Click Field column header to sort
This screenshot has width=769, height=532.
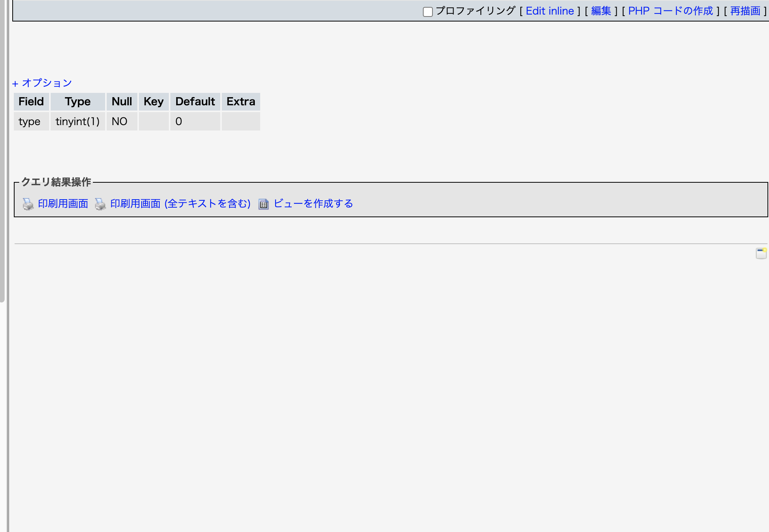(x=31, y=101)
